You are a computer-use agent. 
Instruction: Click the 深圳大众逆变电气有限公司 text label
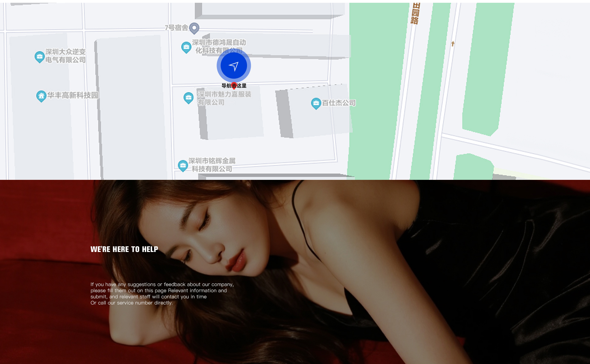pos(65,56)
